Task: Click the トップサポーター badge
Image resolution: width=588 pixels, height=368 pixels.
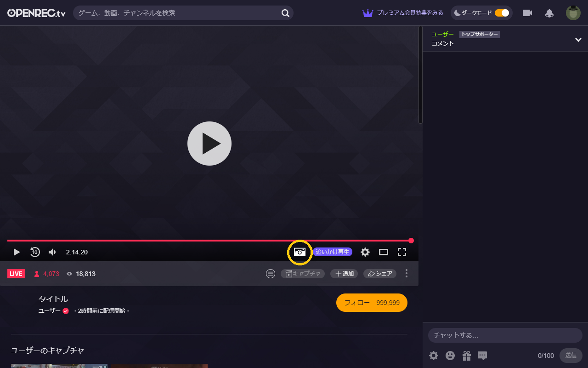Action: click(479, 34)
